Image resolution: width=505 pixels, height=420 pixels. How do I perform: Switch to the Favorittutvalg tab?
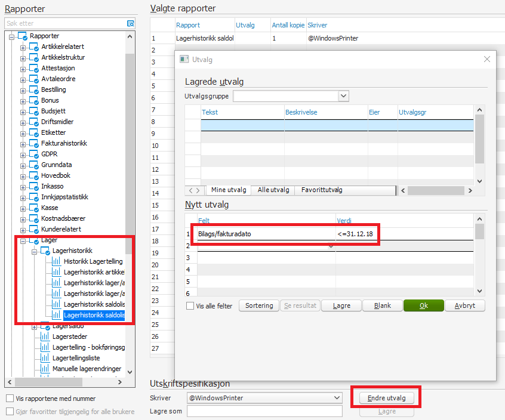point(322,190)
